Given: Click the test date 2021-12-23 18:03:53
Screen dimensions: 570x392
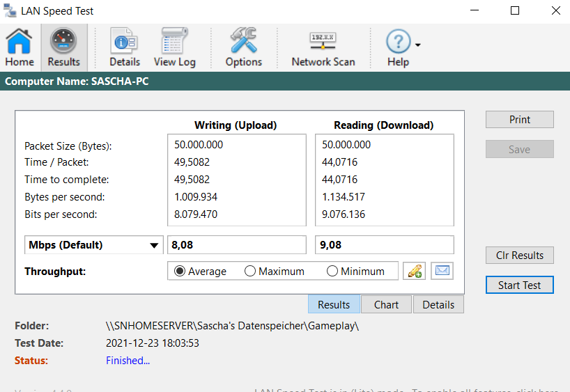Looking at the screenshot, I should point(153,343).
